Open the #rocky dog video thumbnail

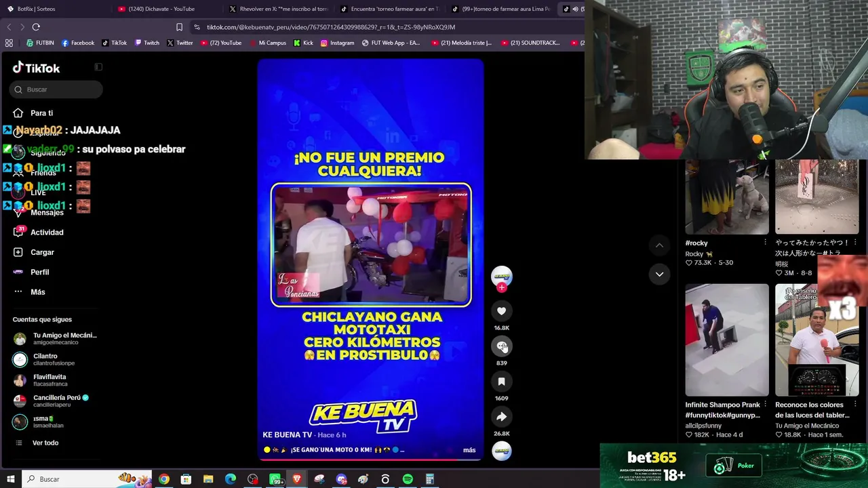727,197
